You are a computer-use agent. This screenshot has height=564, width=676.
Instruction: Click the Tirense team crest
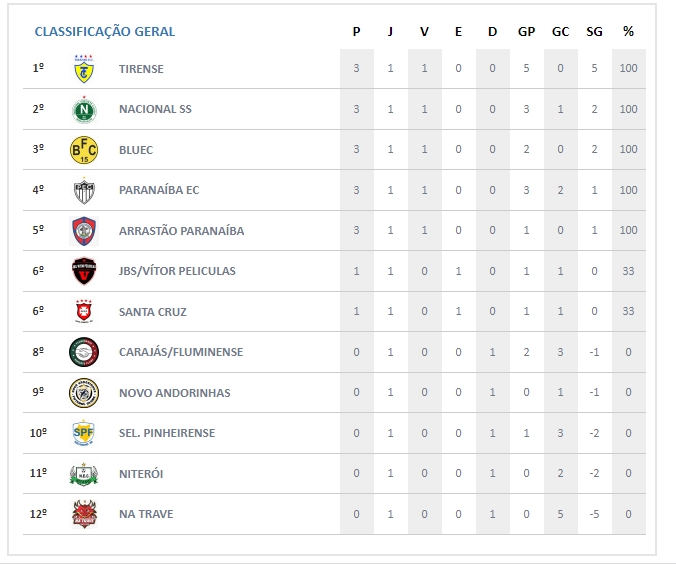[x=84, y=69]
